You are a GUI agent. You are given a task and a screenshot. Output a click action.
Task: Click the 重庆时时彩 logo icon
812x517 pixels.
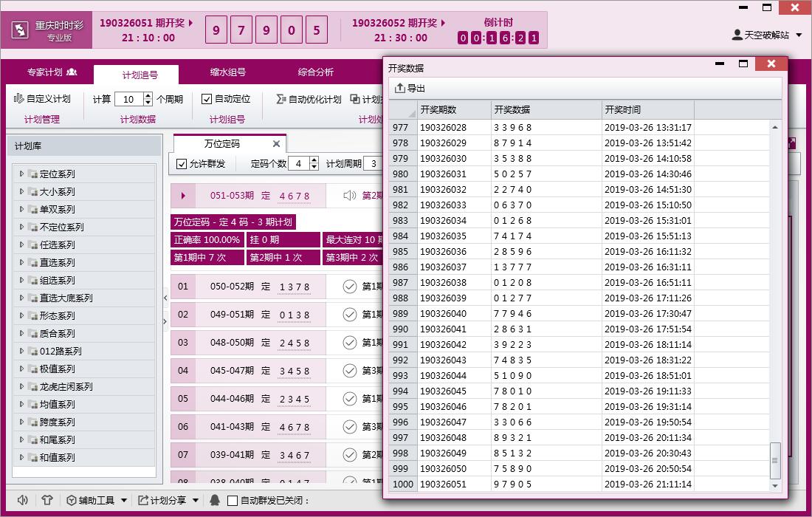point(20,30)
